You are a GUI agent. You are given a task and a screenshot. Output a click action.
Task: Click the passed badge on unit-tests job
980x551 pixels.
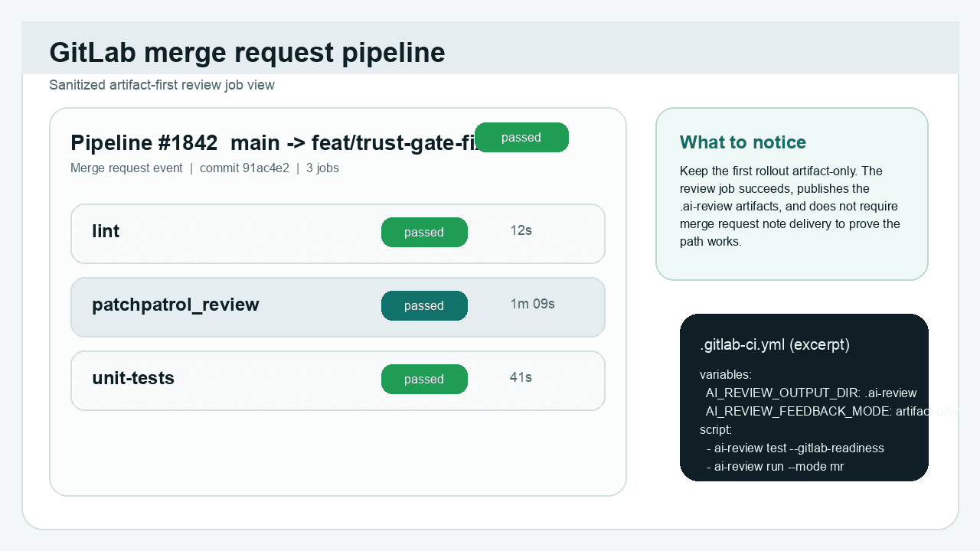pos(424,379)
